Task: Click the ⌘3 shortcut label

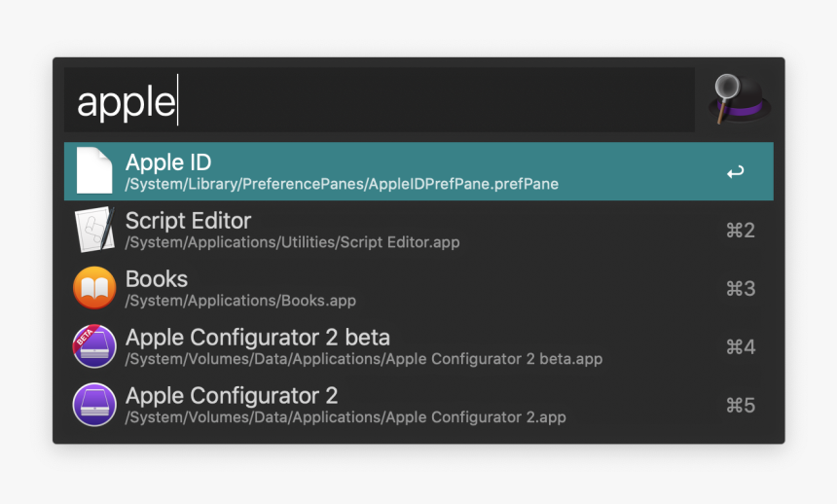Action: pos(741,288)
